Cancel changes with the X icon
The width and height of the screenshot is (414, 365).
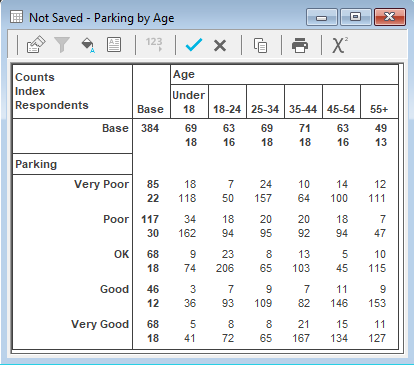coord(220,45)
